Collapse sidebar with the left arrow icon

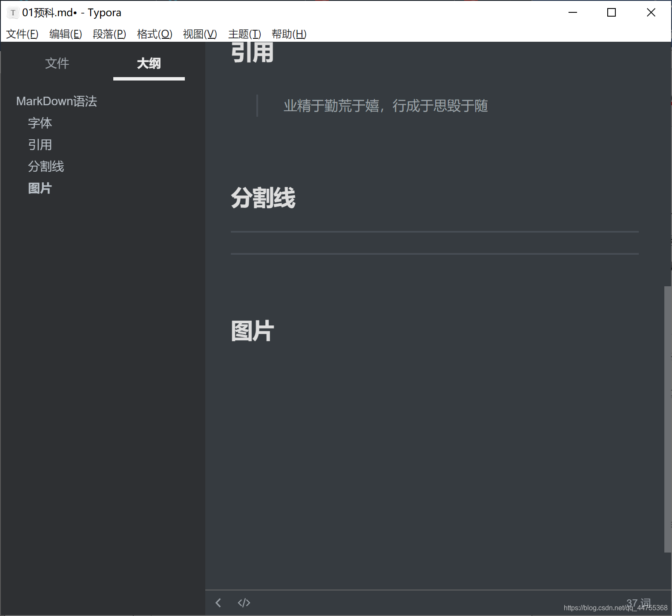point(218,602)
